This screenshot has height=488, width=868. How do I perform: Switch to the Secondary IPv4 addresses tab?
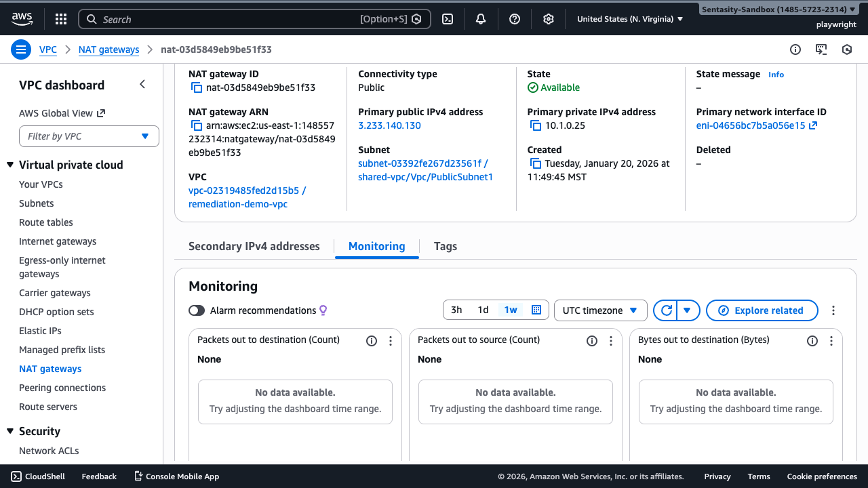(x=254, y=246)
